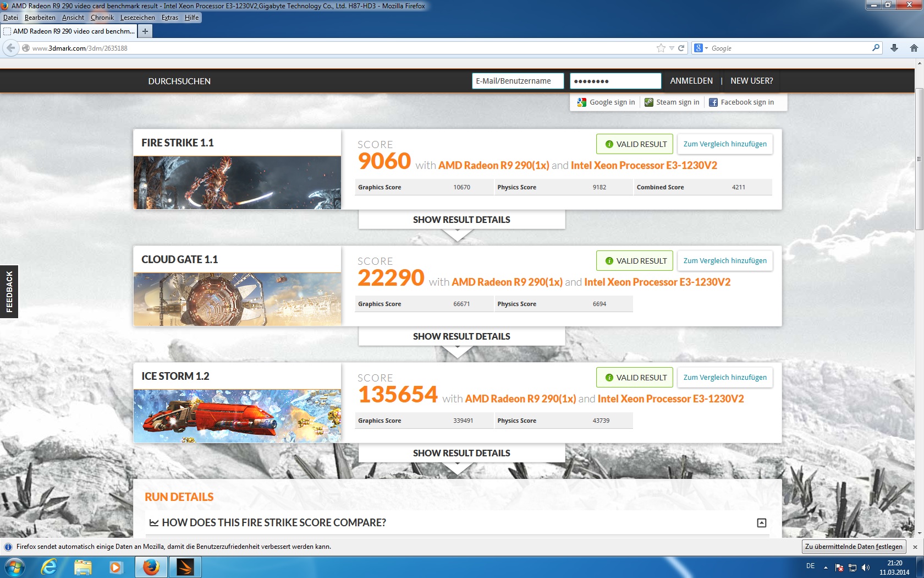This screenshot has width=924, height=578.
Task: Click the volume speaker tray icon
Action: (x=866, y=567)
